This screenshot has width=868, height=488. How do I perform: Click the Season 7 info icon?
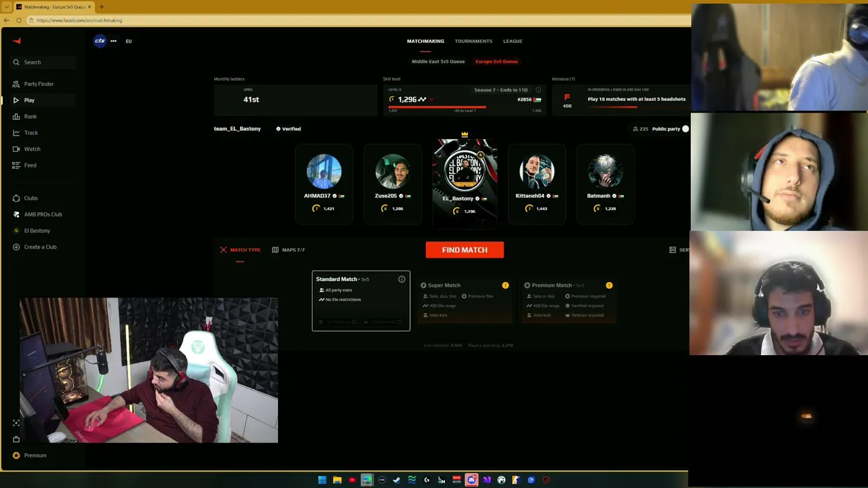(x=538, y=89)
